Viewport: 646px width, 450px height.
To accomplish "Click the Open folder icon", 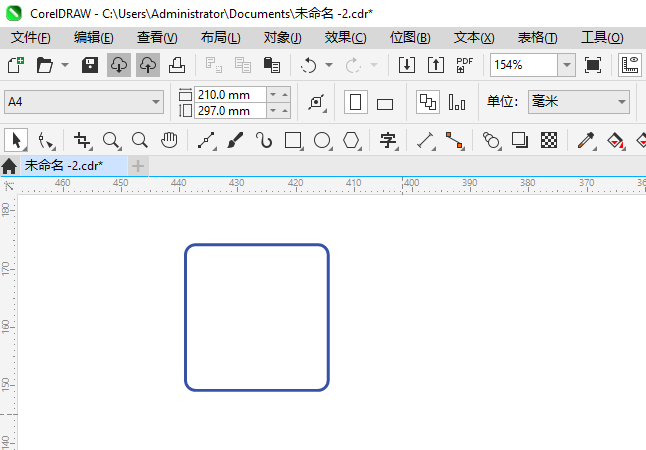I will click(x=44, y=65).
